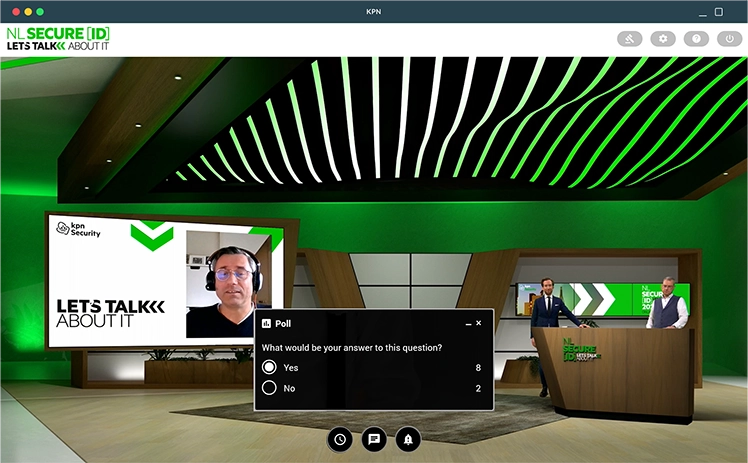
Task: Log out with the power icon
Action: (729, 39)
